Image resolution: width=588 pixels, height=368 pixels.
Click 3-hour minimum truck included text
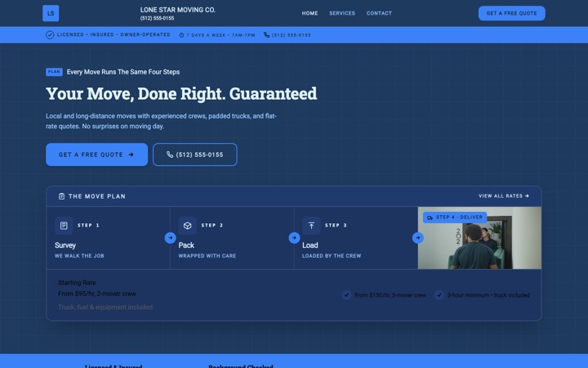pyautogui.click(x=488, y=295)
